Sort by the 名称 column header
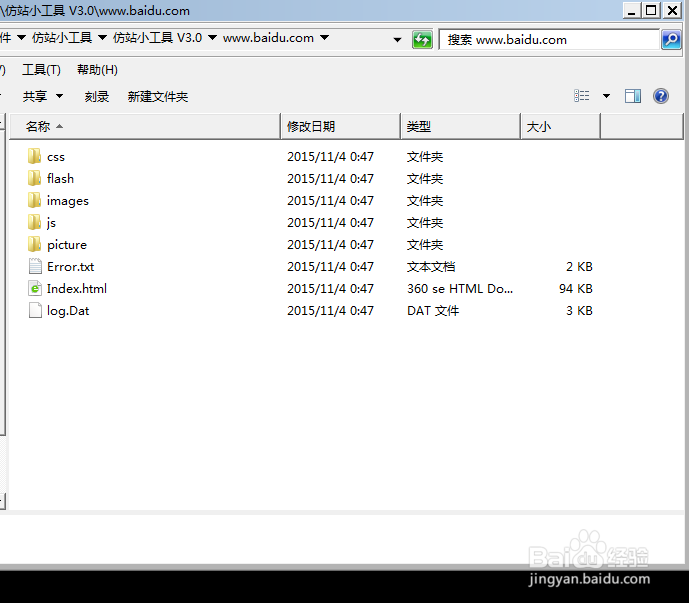689x603 pixels. (x=145, y=127)
